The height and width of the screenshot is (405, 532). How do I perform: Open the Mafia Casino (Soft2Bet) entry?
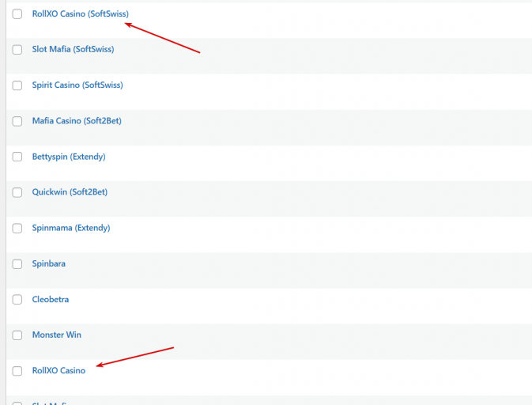click(x=77, y=121)
